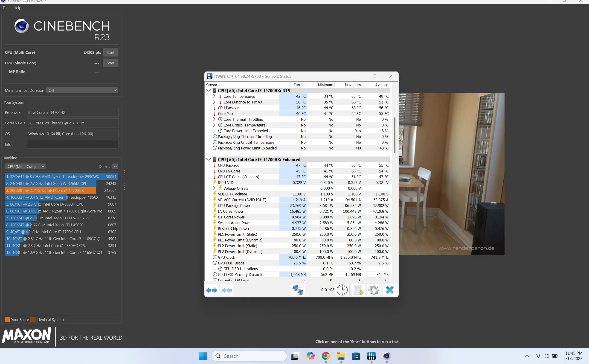The height and width of the screenshot is (364, 589).
Task: Open Minimum Test Duration dropdown
Action: point(82,90)
